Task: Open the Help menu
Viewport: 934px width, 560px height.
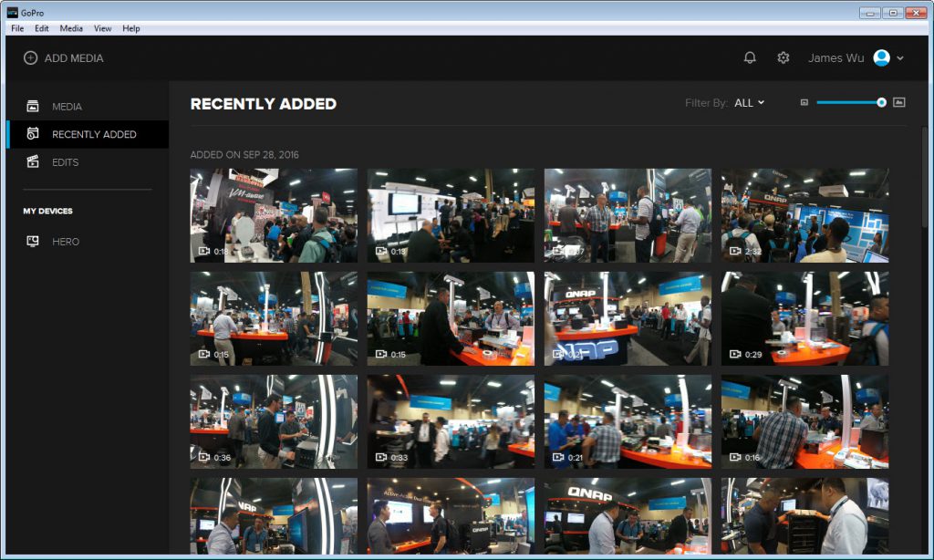Action: (131, 28)
